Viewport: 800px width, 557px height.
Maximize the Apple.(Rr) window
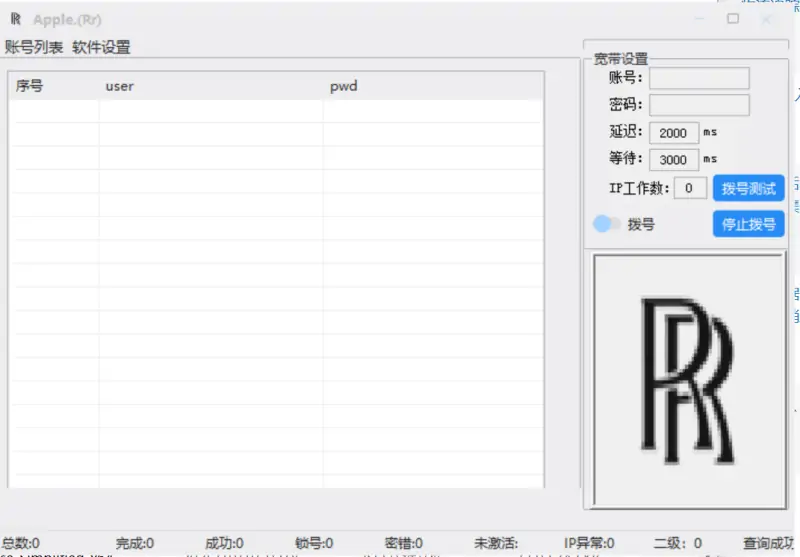[733, 19]
